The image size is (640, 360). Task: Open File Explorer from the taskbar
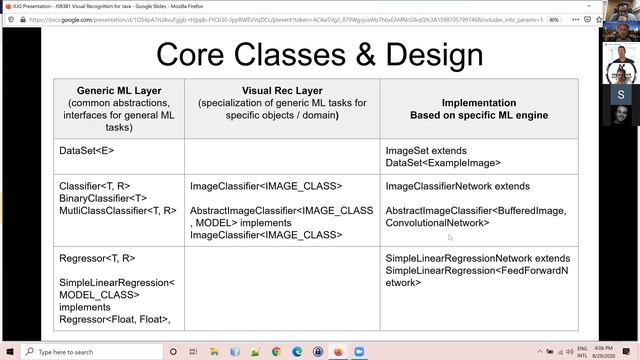(214, 351)
